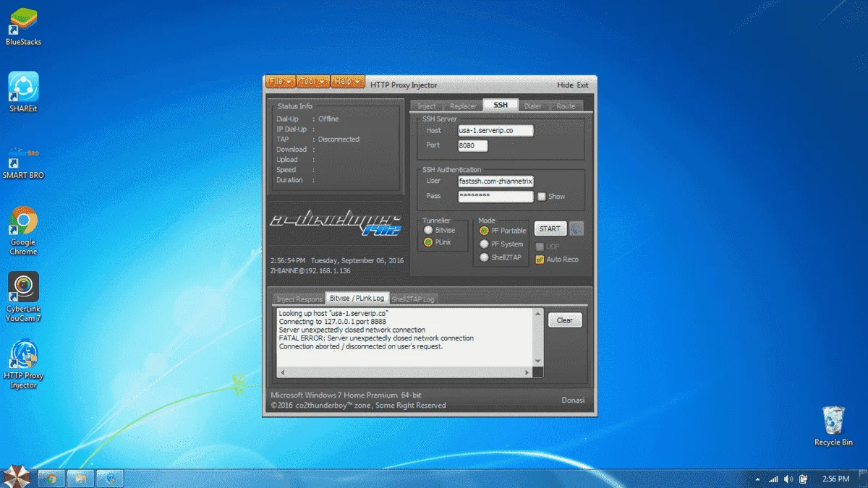The height and width of the screenshot is (488, 868).
Task: Click "Connecting to 127.0.0.1 port 8888" log line
Action: coord(333,322)
